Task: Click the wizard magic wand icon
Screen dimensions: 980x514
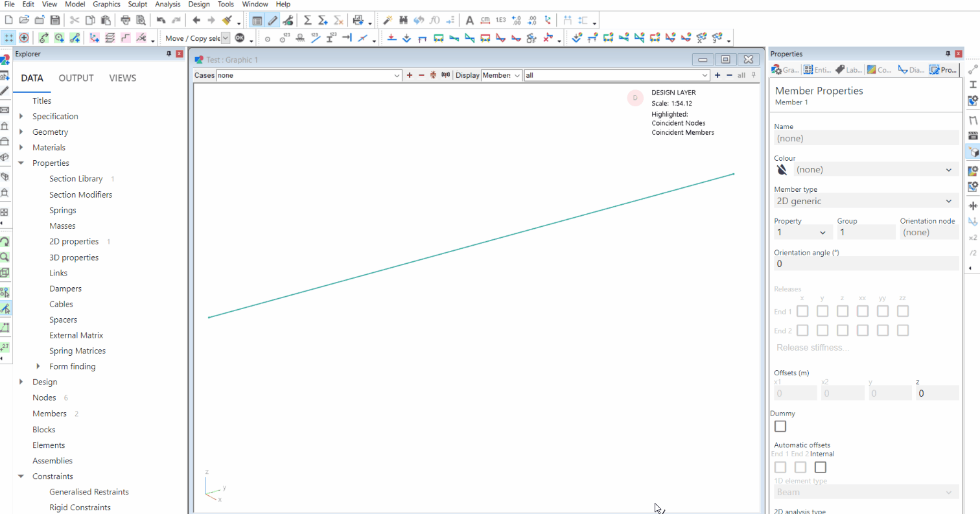Action: pos(388,20)
